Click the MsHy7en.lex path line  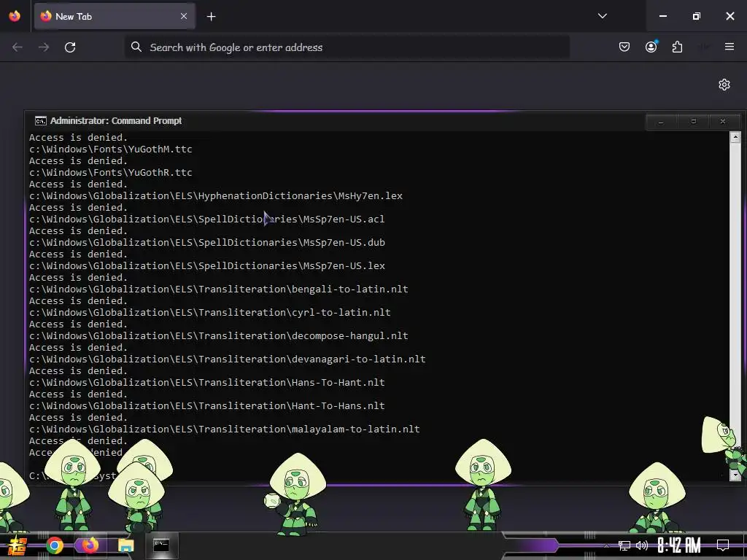pos(216,195)
